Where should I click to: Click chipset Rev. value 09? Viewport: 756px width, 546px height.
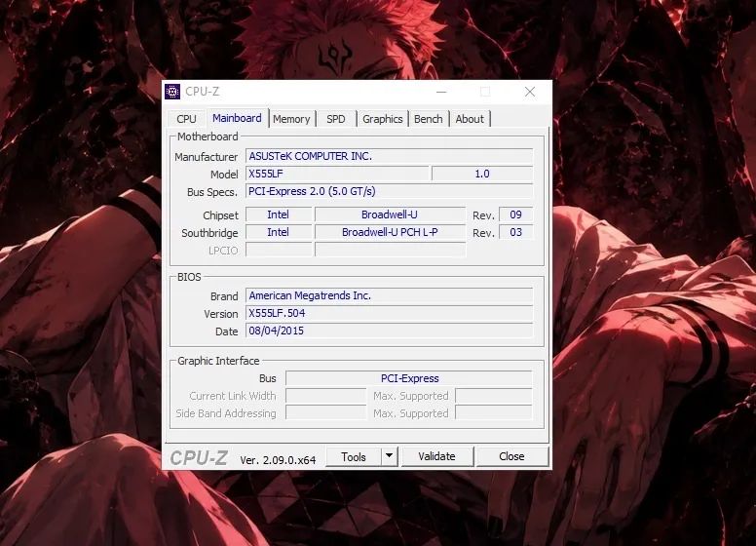tap(516, 214)
